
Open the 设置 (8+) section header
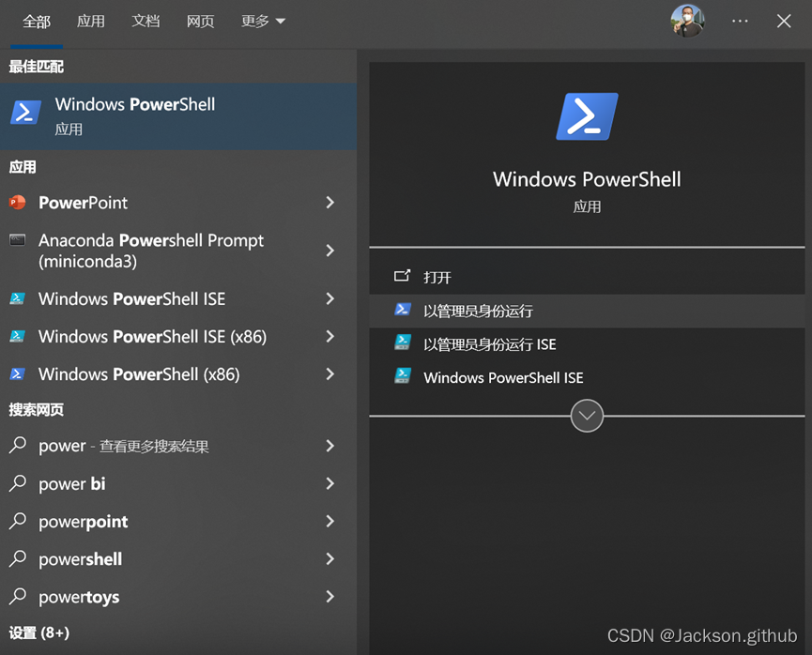[x=38, y=632]
